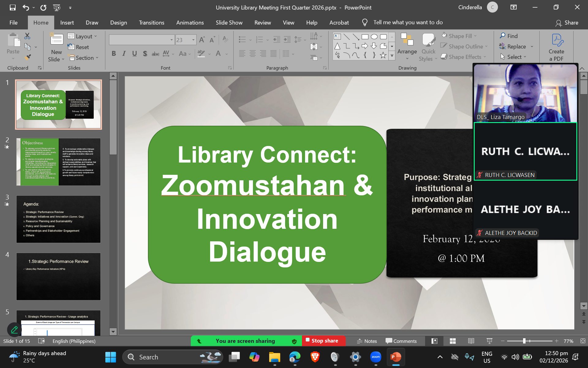Expand the shapes gallery More arrow
Viewport: 588px width, 368px height.
392,56
